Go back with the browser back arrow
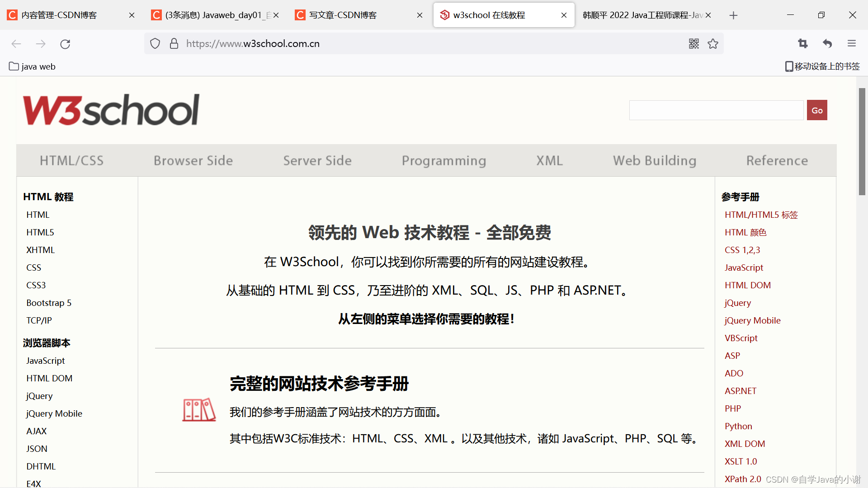This screenshot has width=868, height=488. tap(16, 44)
